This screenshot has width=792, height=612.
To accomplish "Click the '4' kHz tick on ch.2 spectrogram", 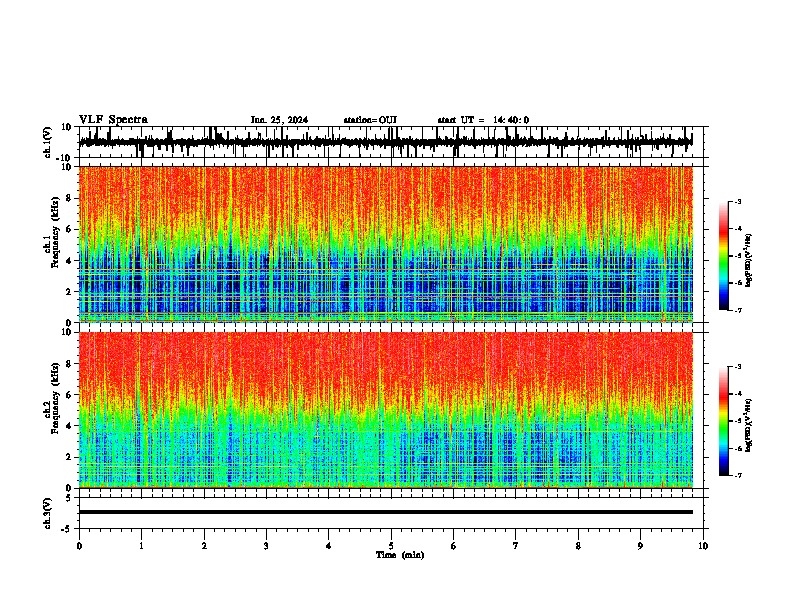I will click(69, 426).
